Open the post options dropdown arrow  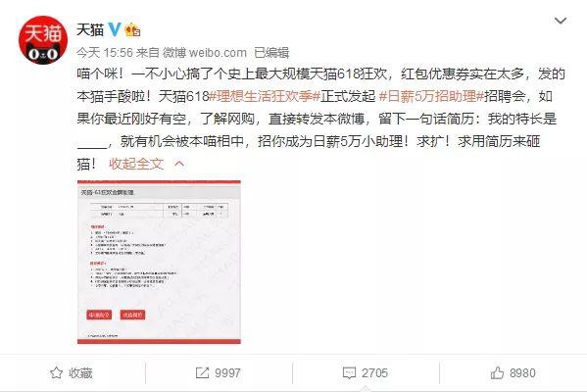pos(560,21)
